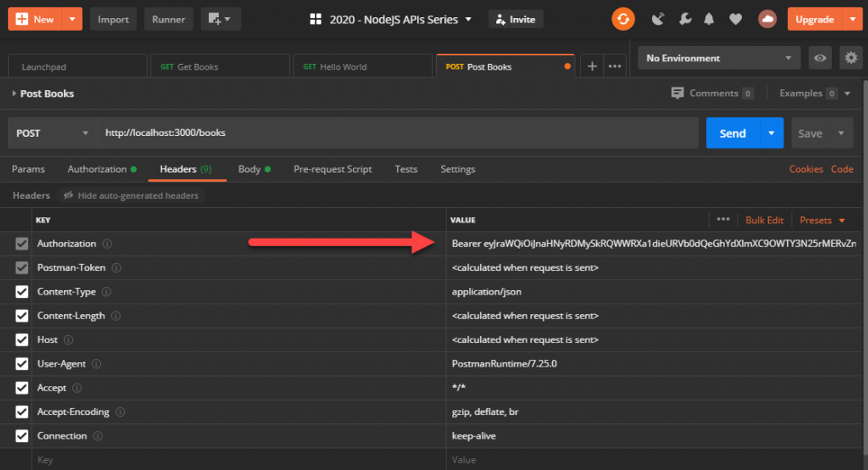Open the request Settings tab
The width and height of the screenshot is (868, 470).
coord(457,169)
